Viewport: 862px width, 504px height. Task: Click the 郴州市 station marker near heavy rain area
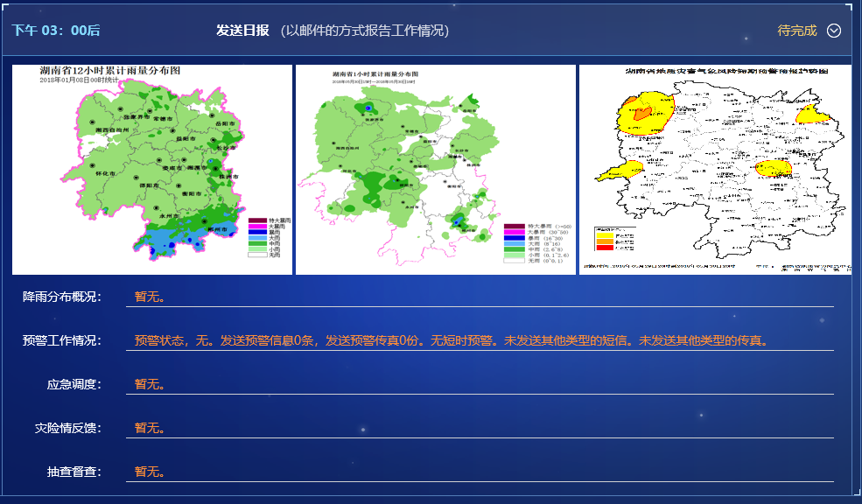point(206,220)
